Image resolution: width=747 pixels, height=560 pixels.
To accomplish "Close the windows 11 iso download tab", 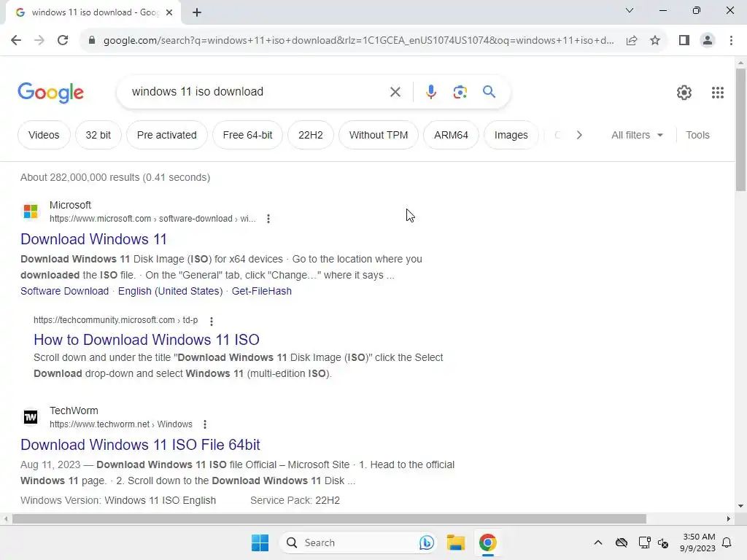I will tap(169, 12).
